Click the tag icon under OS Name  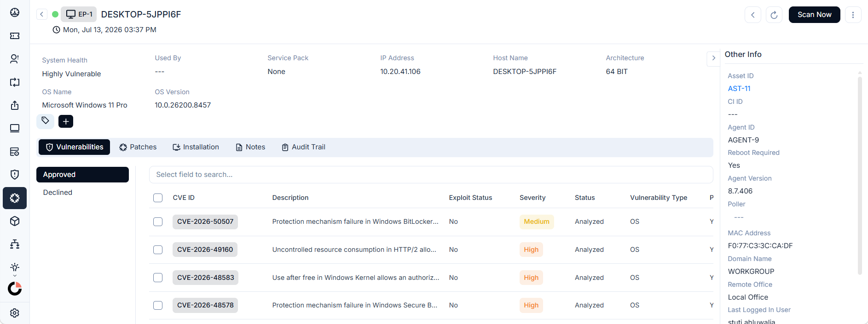pyautogui.click(x=45, y=121)
